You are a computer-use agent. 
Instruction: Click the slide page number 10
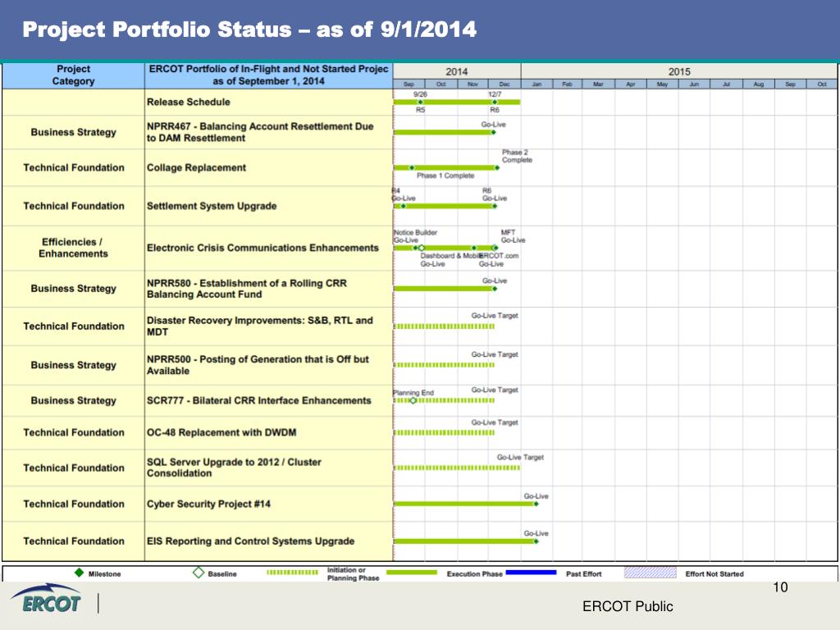click(780, 587)
